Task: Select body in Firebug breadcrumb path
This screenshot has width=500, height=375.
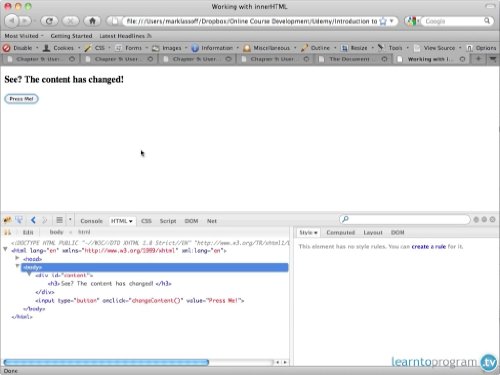Action: 56,232
